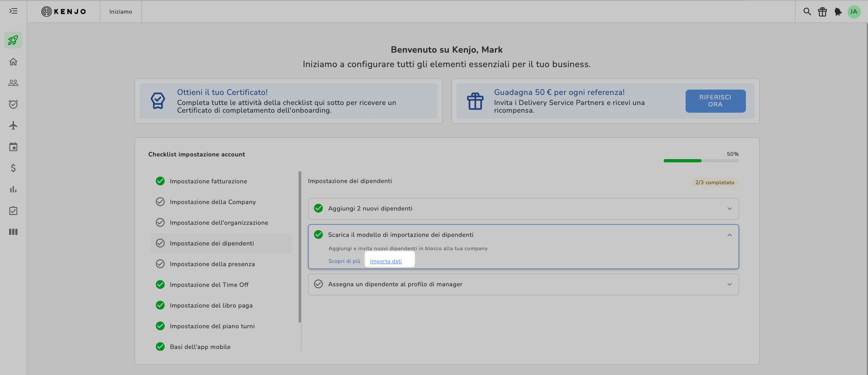This screenshot has width=868, height=375.
Task: Open the bar chart analytics icon
Action: click(x=13, y=189)
